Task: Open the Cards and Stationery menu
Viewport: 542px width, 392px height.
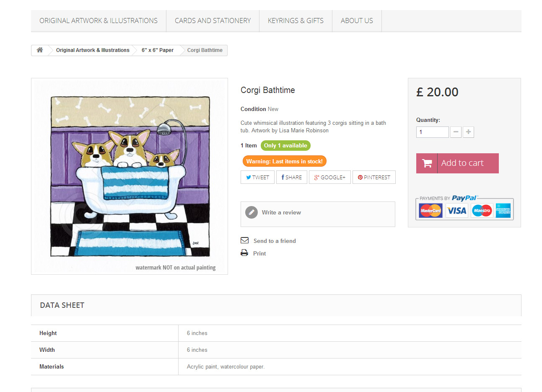Action: (213, 21)
